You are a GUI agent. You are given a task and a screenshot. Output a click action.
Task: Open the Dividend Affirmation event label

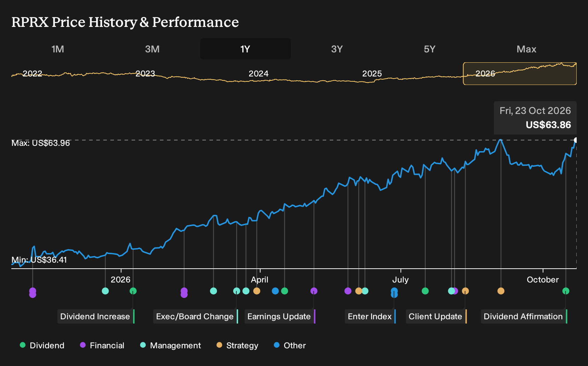[x=524, y=316]
